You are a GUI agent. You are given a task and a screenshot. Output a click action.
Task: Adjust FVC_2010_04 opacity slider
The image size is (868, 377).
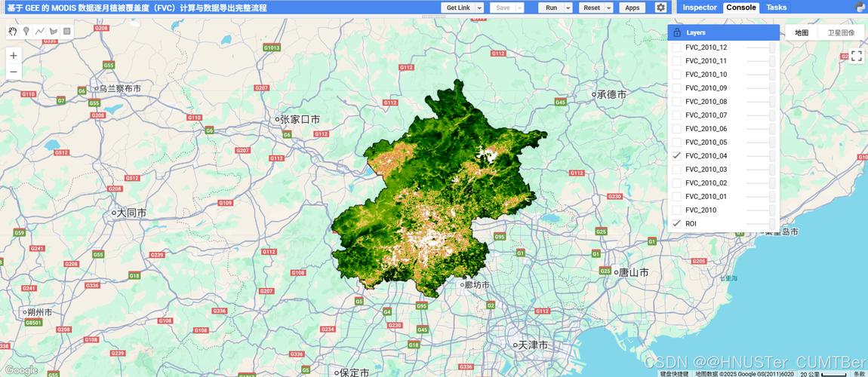pyautogui.click(x=761, y=156)
